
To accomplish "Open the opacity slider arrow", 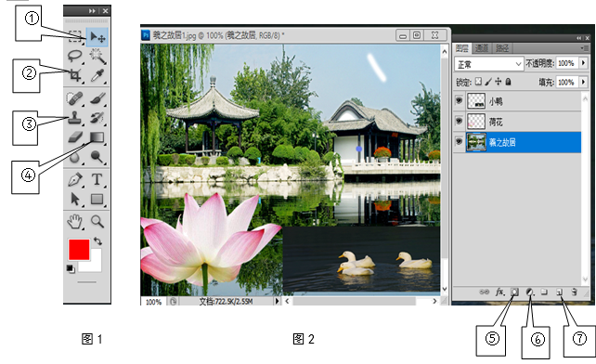I will (583, 63).
